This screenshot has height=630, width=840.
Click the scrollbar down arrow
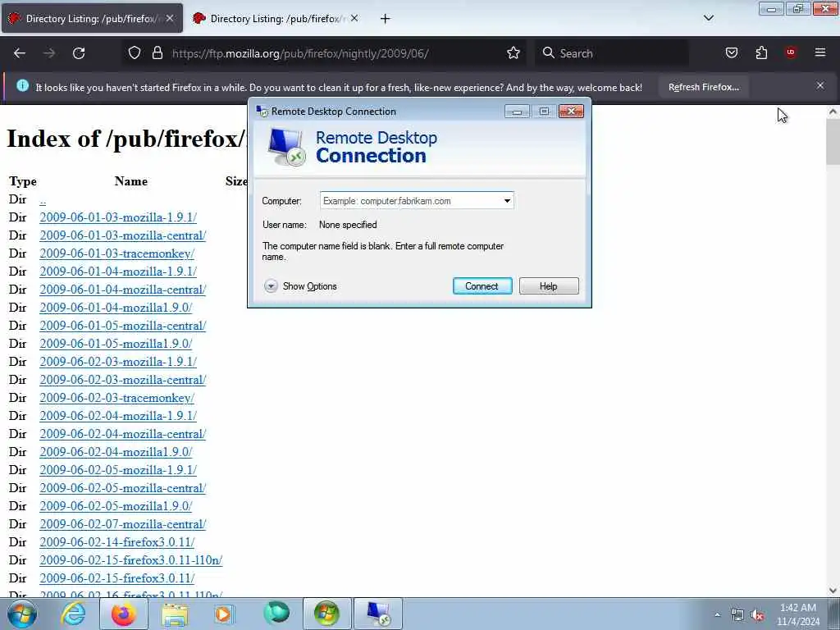click(833, 591)
